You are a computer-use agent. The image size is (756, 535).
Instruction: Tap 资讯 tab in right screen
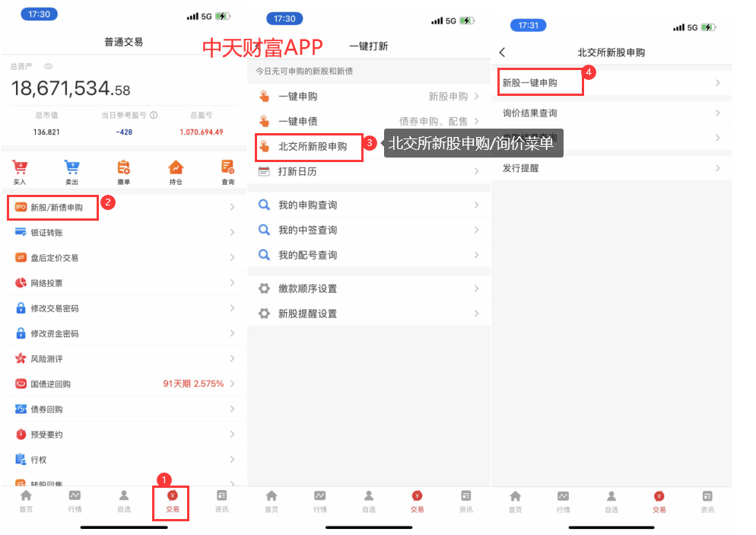707,502
